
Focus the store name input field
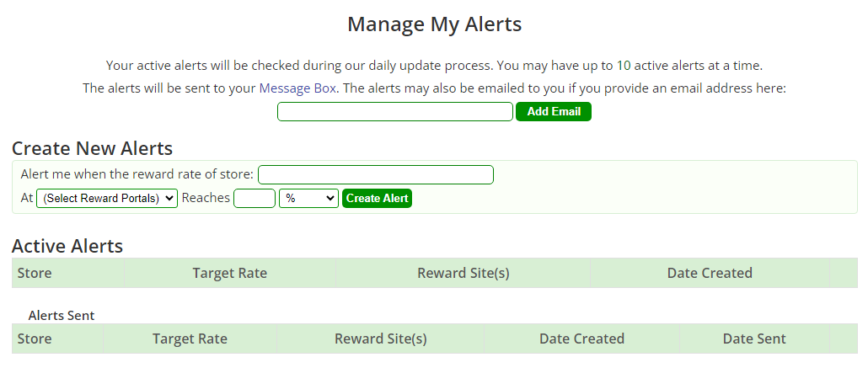(375, 174)
